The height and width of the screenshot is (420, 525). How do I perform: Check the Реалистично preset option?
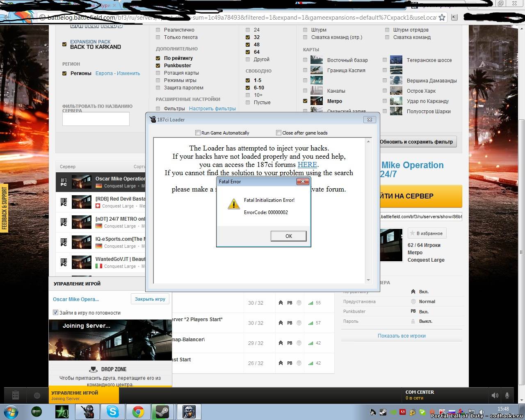click(x=158, y=30)
